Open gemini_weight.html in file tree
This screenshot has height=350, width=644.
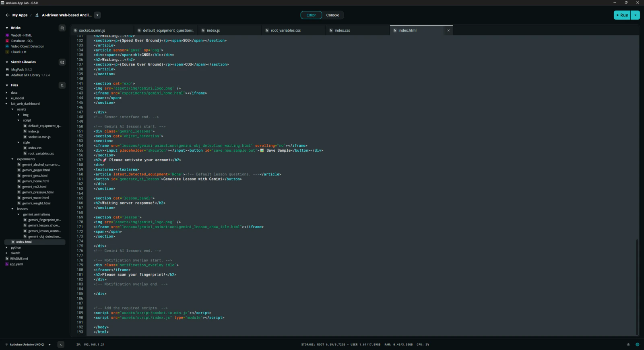click(x=36, y=204)
